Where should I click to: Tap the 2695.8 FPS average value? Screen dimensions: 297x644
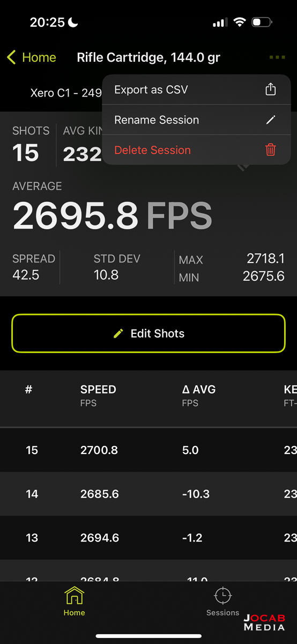click(112, 216)
